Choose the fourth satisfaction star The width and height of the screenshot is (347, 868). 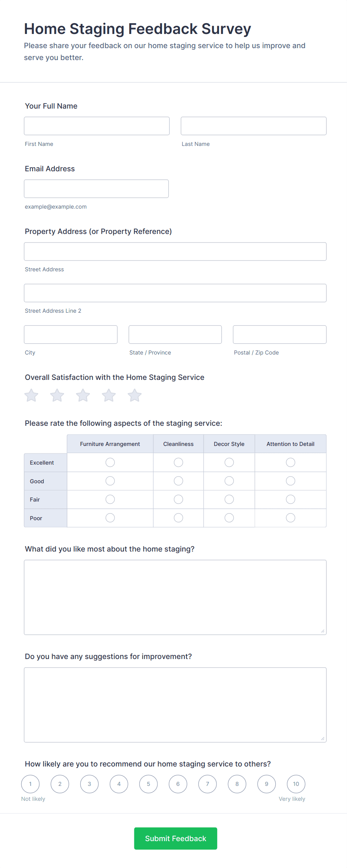[109, 395]
